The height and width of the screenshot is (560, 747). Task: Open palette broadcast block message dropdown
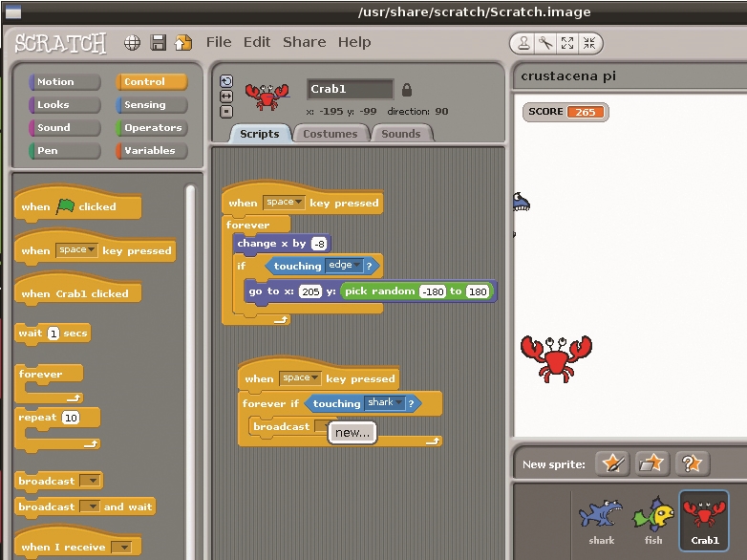tap(90, 481)
